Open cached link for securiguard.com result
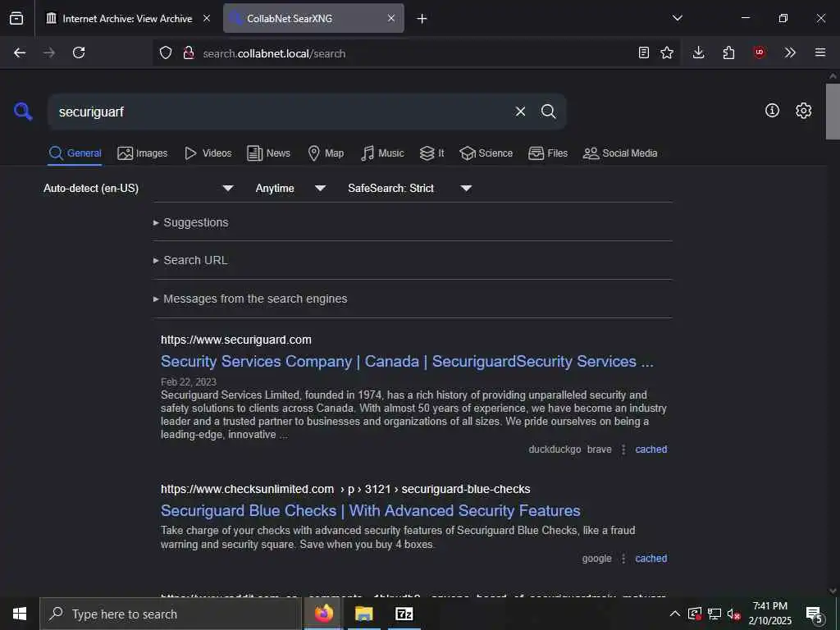Screen dimensions: 840x630 coord(651,450)
